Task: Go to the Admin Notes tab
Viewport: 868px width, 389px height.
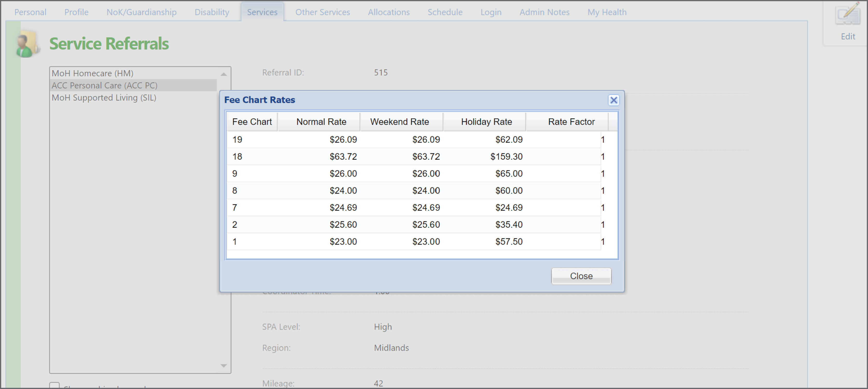Action: click(x=544, y=12)
